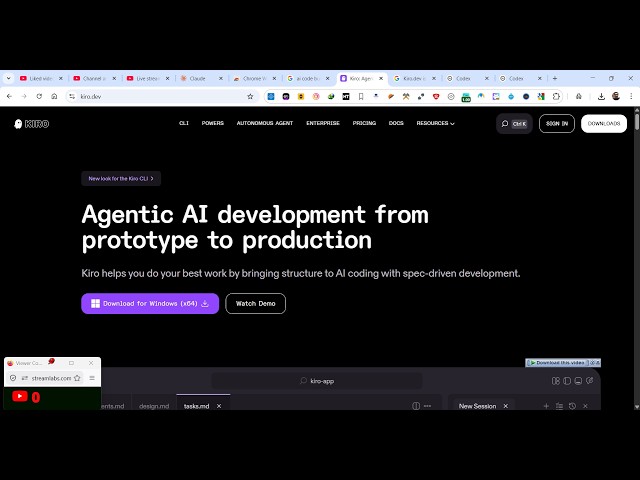Click the Sign In button
The width and height of the screenshot is (640, 480).
pyautogui.click(x=557, y=123)
